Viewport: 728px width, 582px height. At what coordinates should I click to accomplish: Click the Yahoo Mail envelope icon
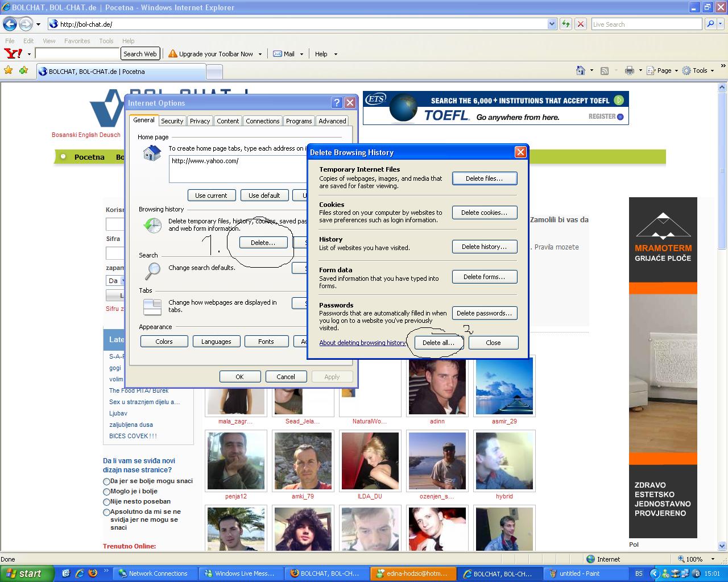(278, 54)
